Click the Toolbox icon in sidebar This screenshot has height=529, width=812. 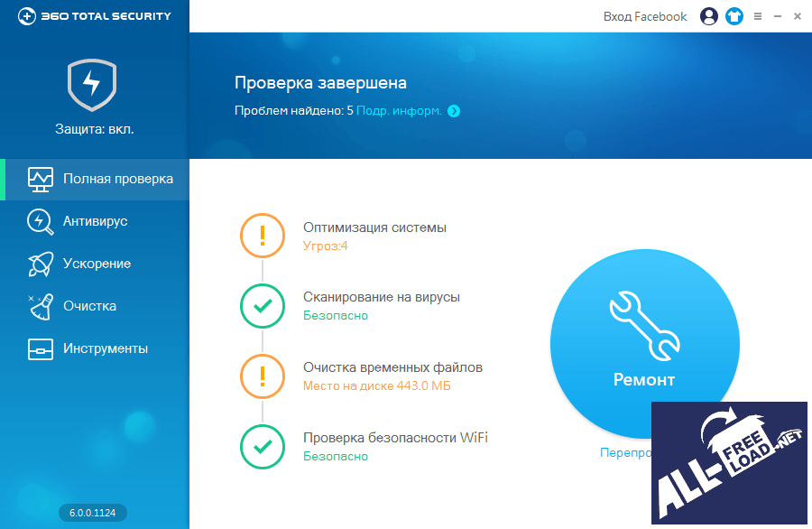(x=41, y=348)
